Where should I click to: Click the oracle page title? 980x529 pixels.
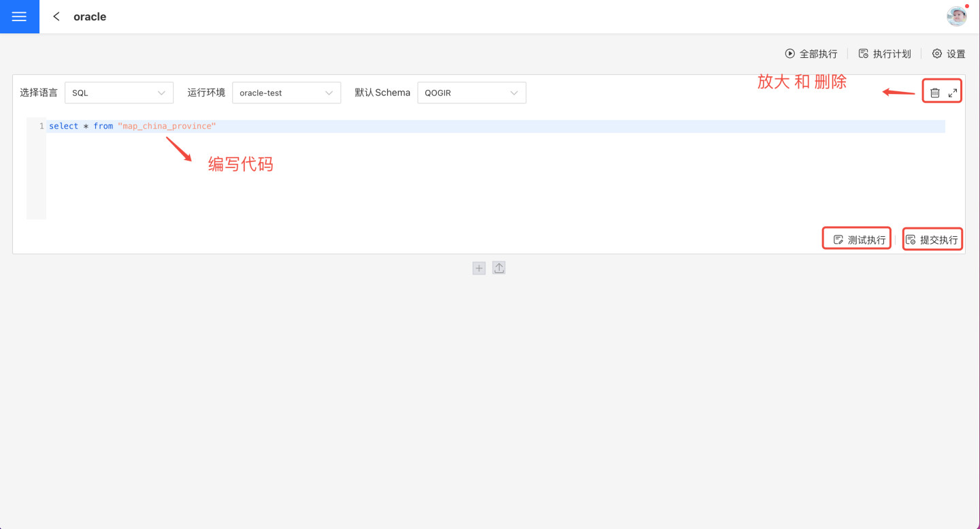coord(90,17)
